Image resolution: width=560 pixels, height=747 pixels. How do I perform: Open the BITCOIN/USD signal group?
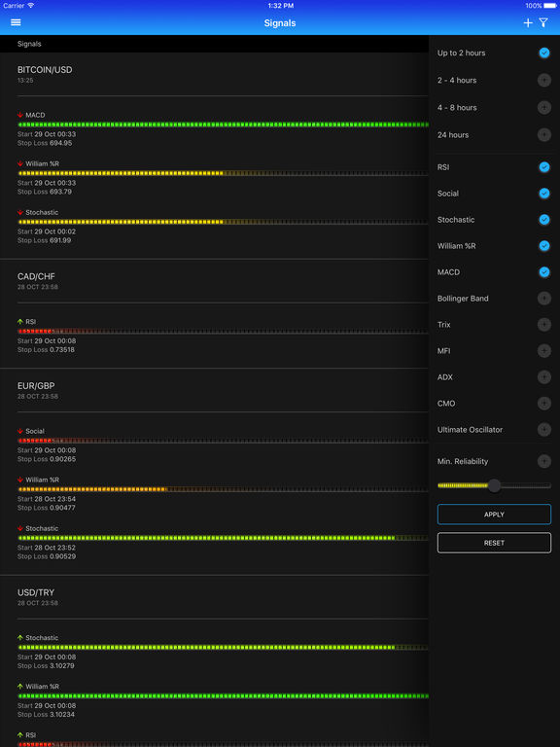coord(45,70)
